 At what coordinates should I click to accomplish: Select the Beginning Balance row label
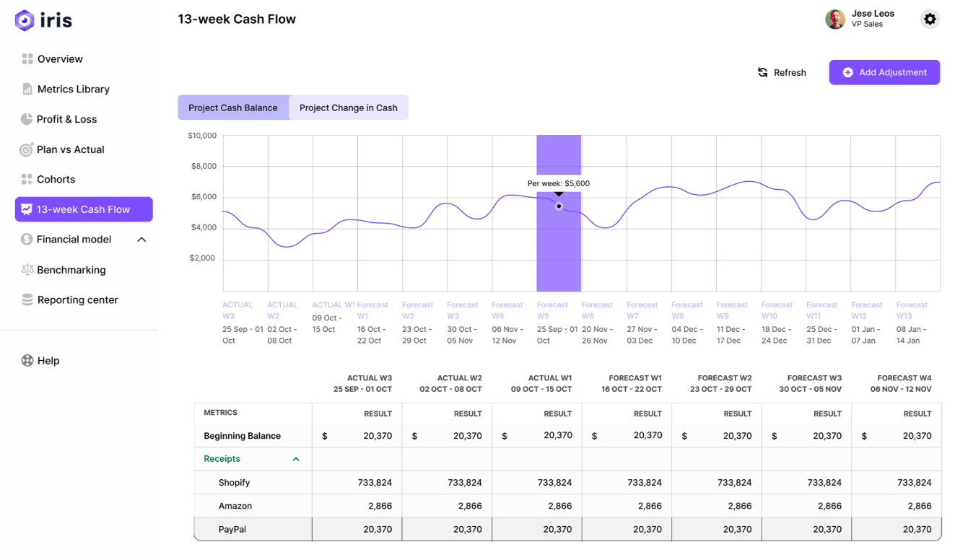click(x=243, y=436)
